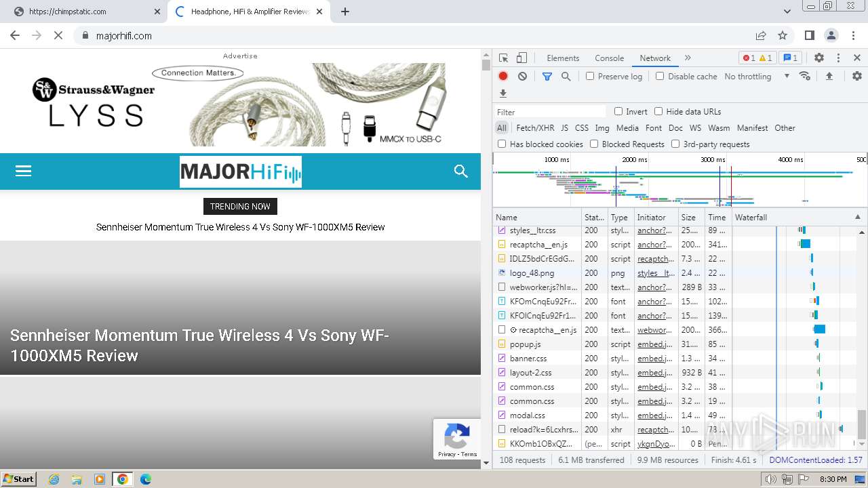Open initiator link for modal.css
Screen dimensions: 868x488
[654, 415]
